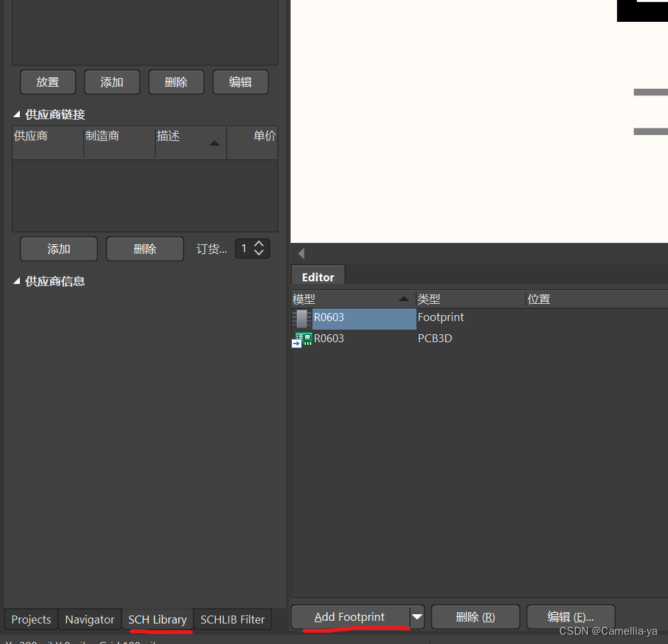
Task: Click the Add Footprint button
Action: click(351, 617)
